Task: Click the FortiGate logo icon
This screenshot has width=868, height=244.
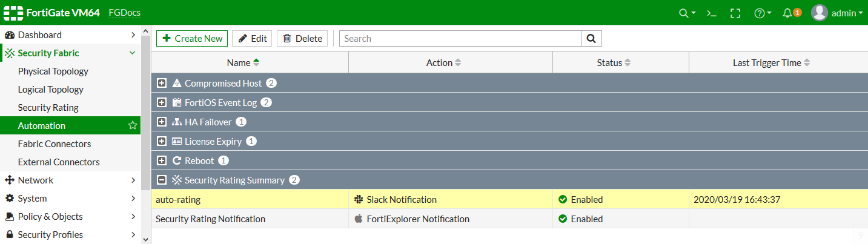Action: click(15, 12)
